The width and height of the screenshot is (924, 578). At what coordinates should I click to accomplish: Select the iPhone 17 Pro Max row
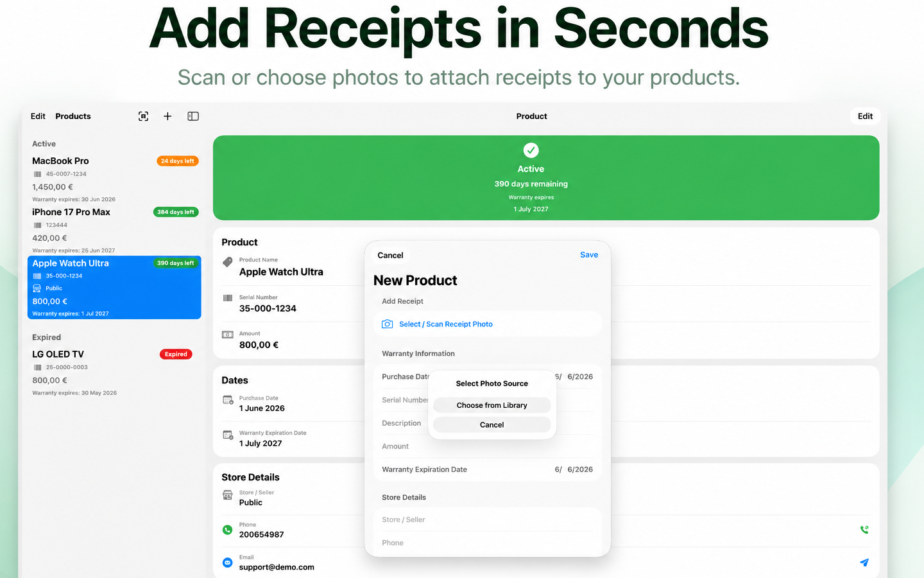pos(114,231)
